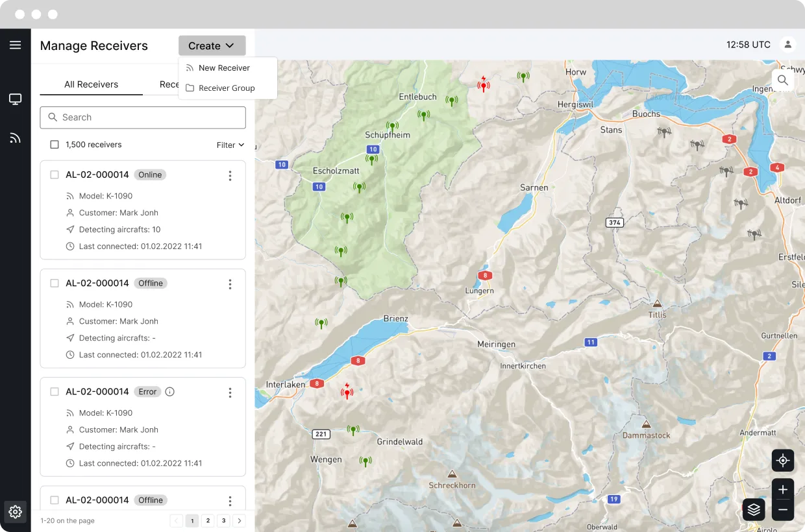Check the Offline receiver card checkbox
Screen dimensions: 805x532
coord(54,282)
